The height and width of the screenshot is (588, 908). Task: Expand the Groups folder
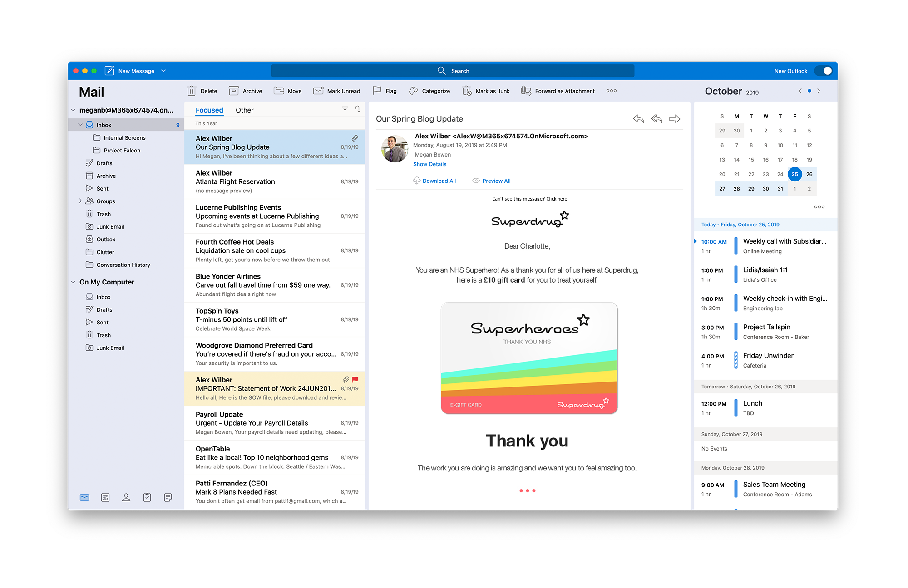click(x=80, y=201)
